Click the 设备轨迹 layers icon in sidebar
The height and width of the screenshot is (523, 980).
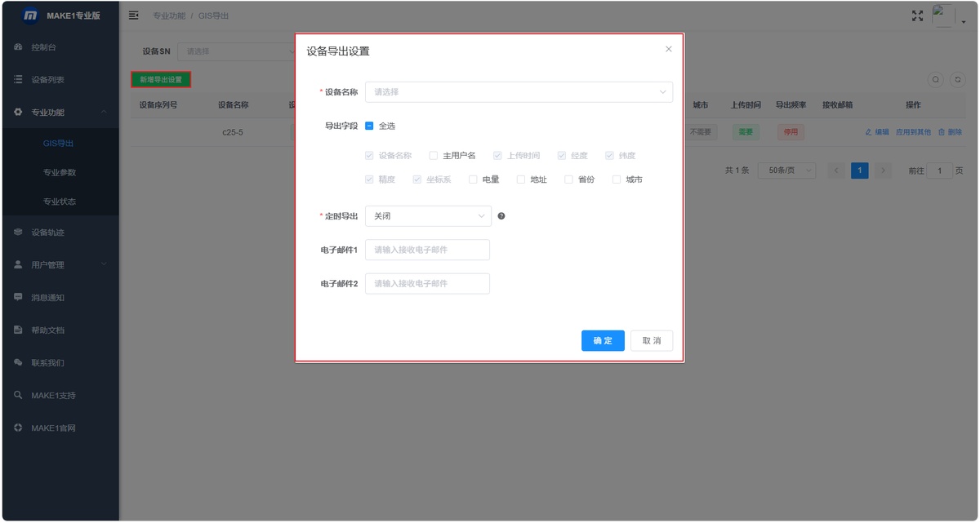pyautogui.click(x=18, y=233)
